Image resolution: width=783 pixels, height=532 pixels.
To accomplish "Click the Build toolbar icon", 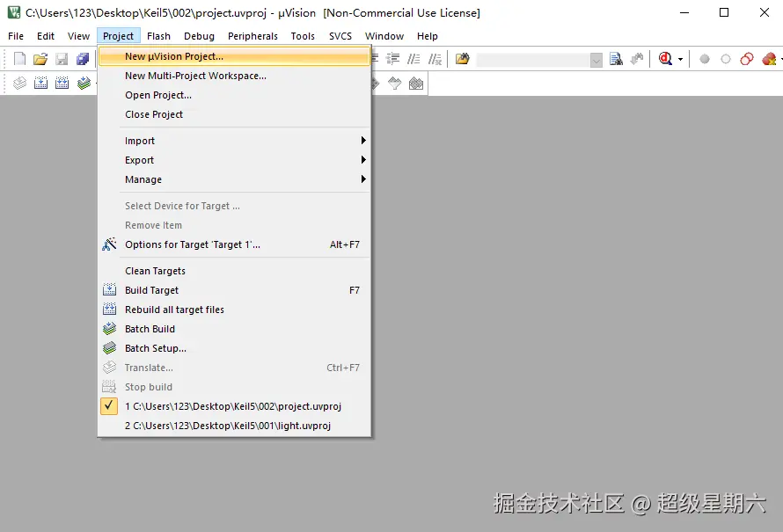I will click(x=40, y=83).
